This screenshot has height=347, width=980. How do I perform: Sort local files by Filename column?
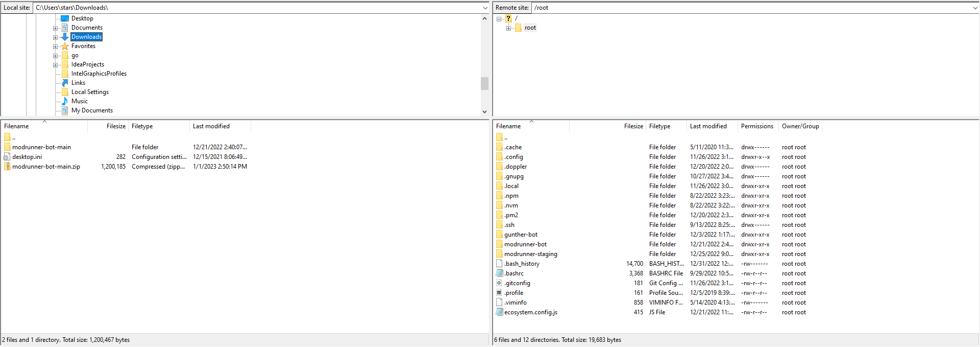(44, 126)
